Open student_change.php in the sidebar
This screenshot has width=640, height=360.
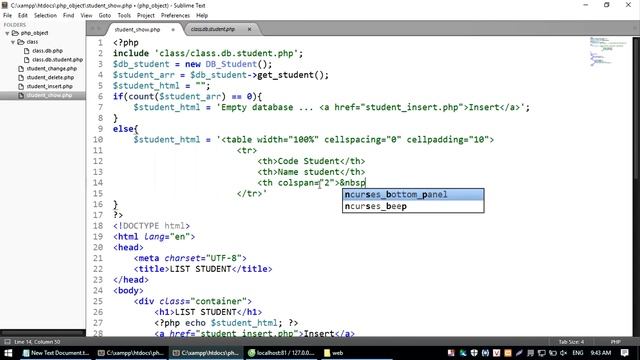coord(51,69)
